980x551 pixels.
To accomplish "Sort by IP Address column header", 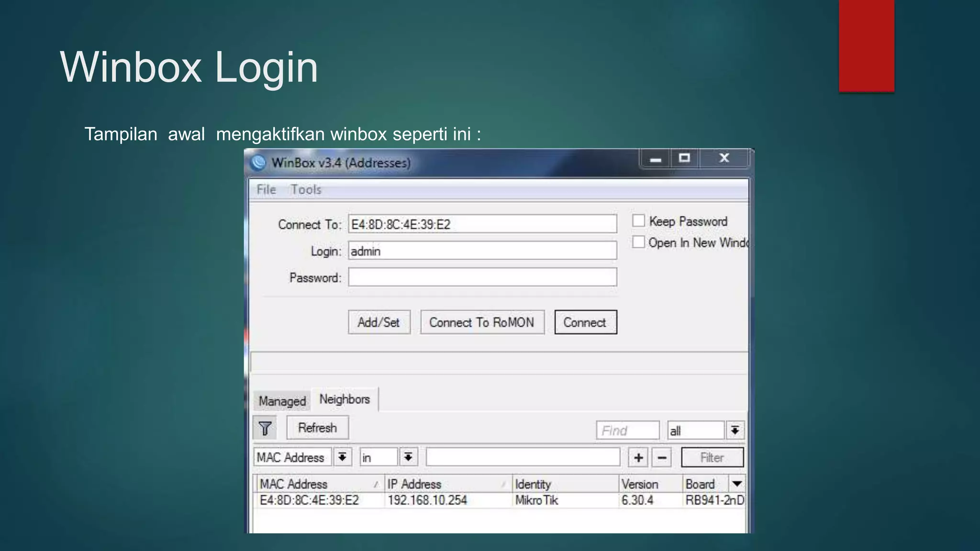I will 448,484.
